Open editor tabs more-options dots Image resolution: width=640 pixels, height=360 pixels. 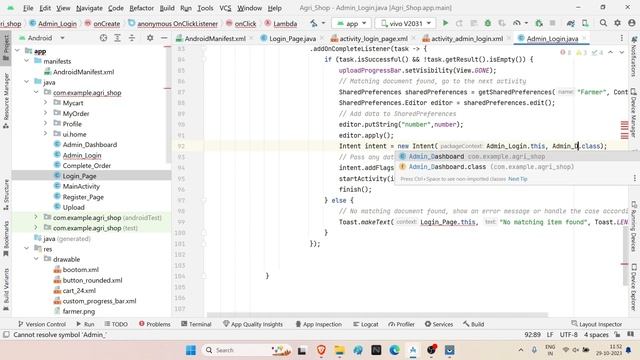[621, 38]
